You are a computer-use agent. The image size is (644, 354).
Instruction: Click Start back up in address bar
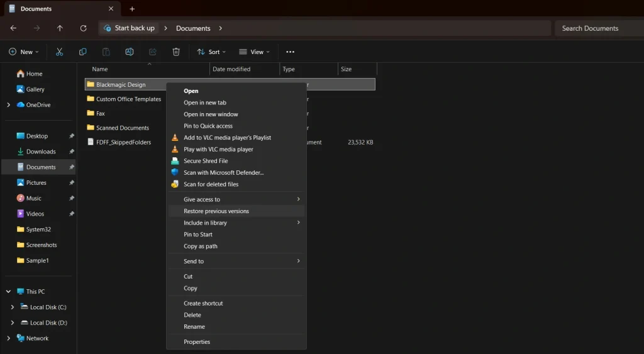[130, 28]
